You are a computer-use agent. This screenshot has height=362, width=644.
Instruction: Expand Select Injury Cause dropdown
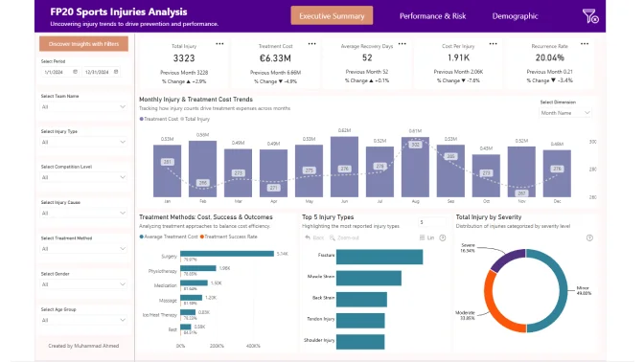click(x=83, y=213)
